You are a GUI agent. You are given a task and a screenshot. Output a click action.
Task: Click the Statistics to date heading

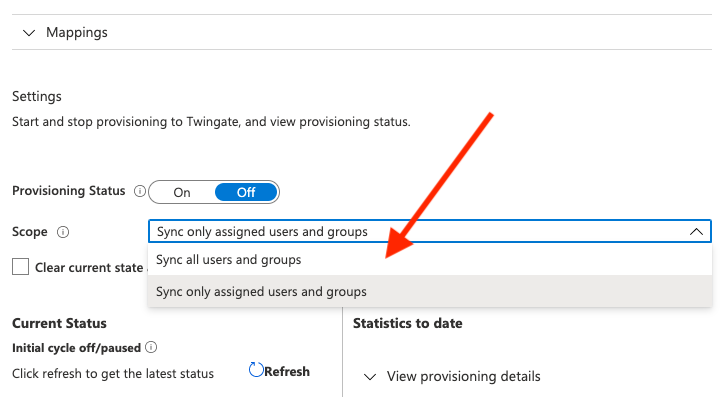408,323
